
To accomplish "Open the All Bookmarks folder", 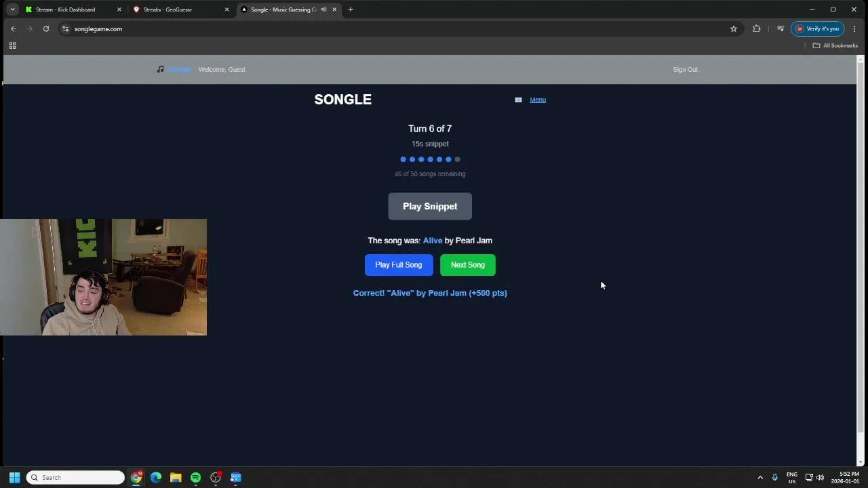I will pyautogui.click(x=835, y=45).
